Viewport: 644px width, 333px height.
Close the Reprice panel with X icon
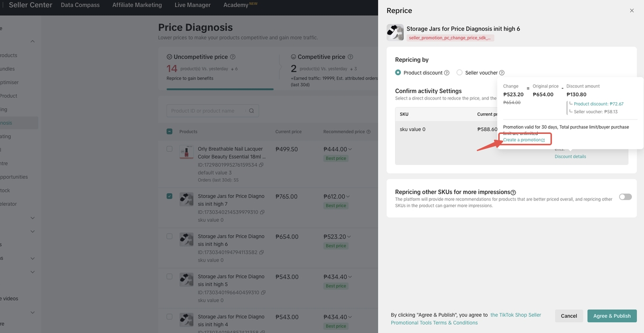[631, 11]
